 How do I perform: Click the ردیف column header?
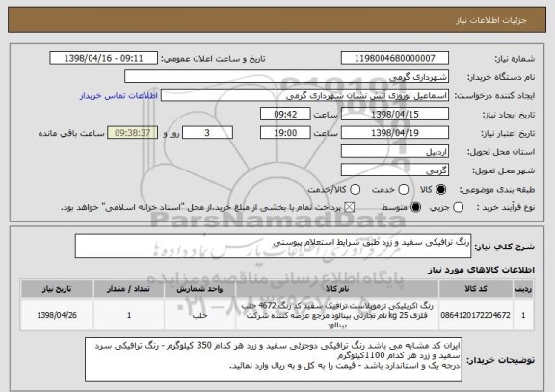pos(523,289)
